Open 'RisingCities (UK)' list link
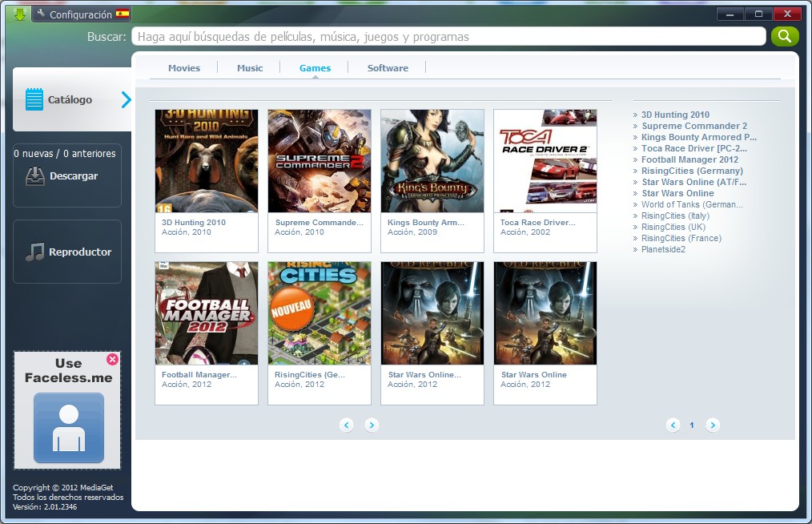Image resolution: width=812 pixels, height=524 pixels. click(x=673, y=227)
